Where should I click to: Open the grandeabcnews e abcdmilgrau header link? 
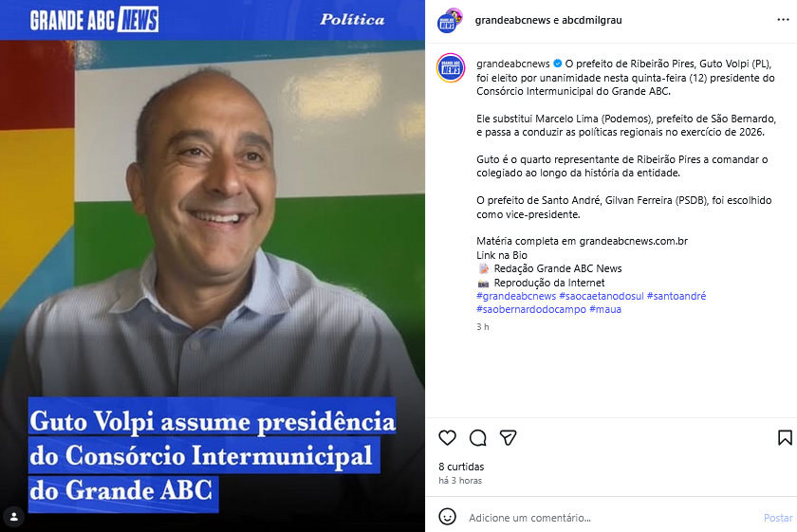pyautogui.click(x=548, y=20)
